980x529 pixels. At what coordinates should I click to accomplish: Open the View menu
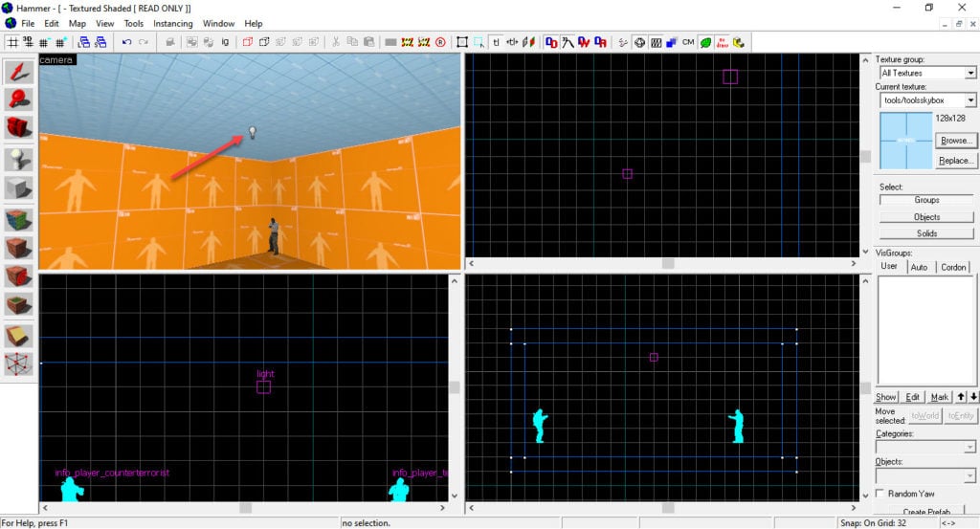105,23
